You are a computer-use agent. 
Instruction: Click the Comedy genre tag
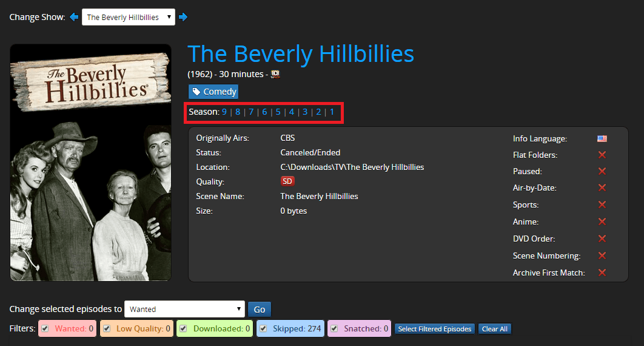click(x=213, y=92)
